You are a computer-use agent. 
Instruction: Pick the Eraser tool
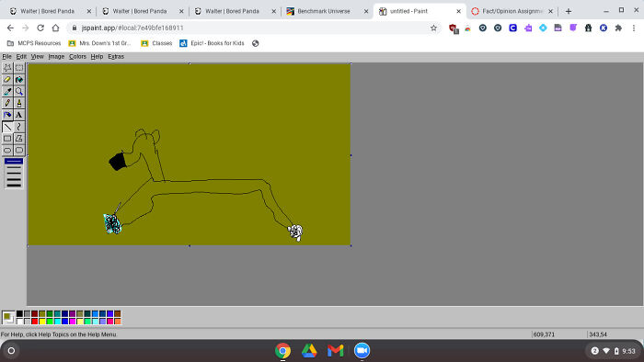tap(7, 80)
